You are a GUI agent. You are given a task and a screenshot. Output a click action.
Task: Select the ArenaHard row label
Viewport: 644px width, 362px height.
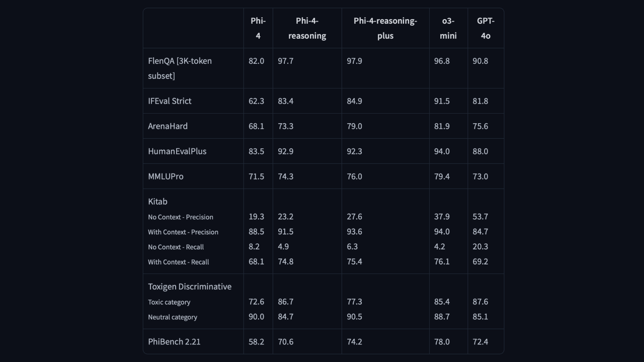[168, 126]
